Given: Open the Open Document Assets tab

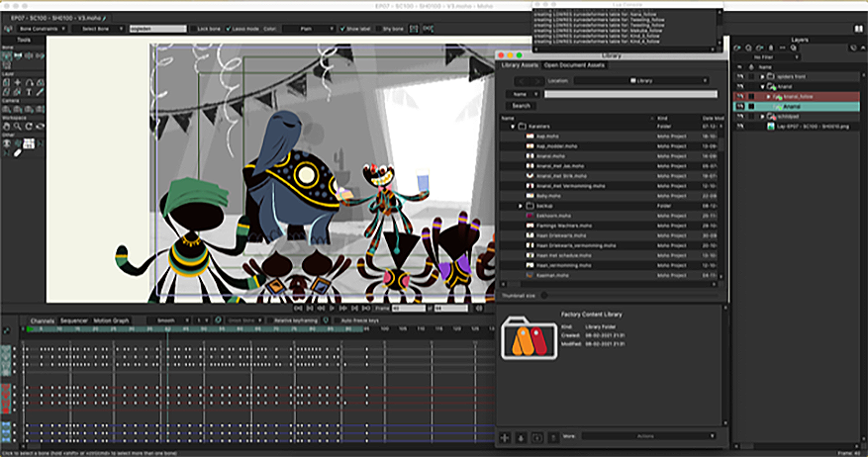Looking at the screenshot, I should [x=574, y=65].
